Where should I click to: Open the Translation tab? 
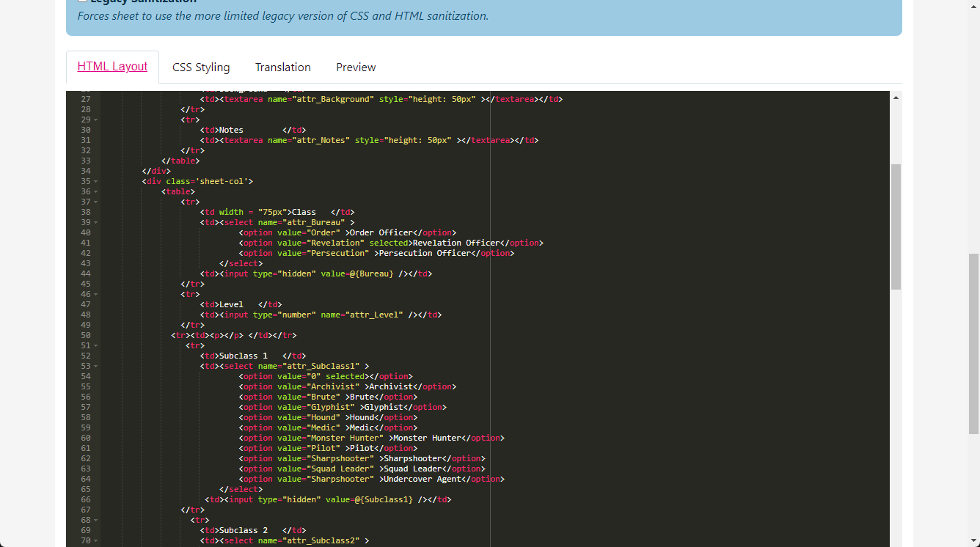click(x=282, y=67)
